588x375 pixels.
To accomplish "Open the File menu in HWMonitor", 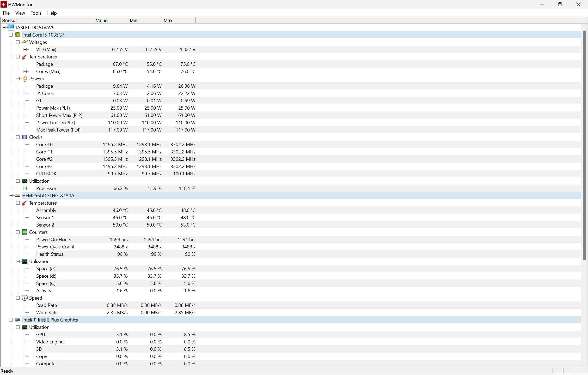I will 7,13.
